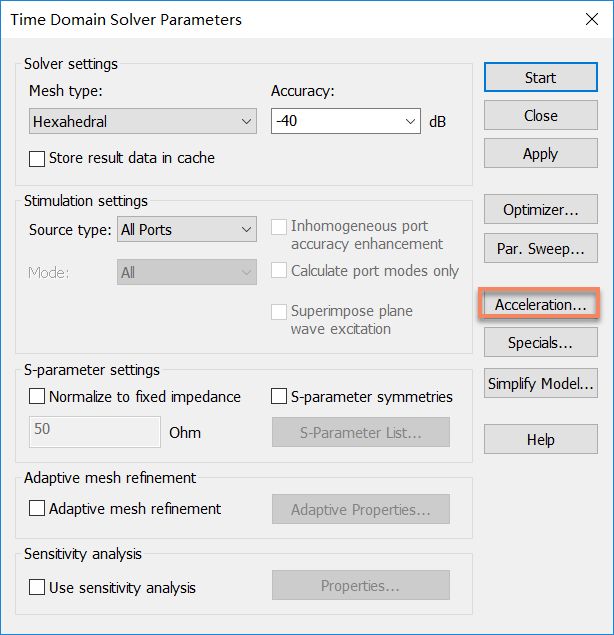Open the Optimizer dialog

click(x=540, y=209)
